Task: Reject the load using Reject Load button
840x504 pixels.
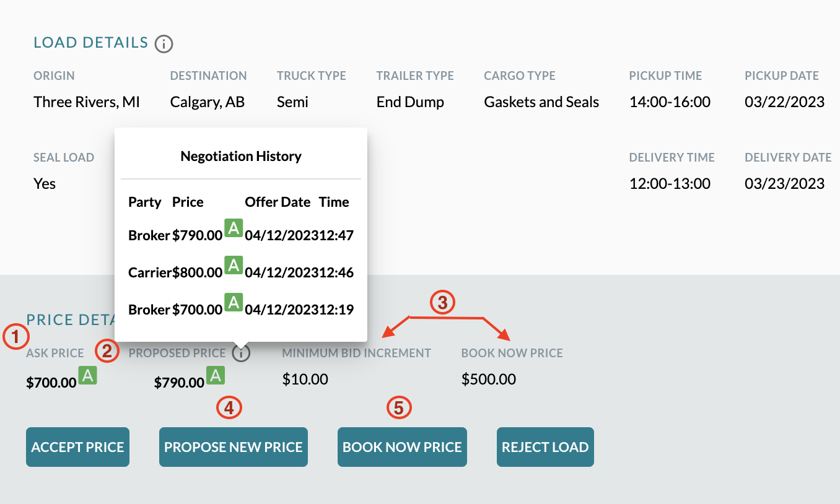Action: coord(545,447)
